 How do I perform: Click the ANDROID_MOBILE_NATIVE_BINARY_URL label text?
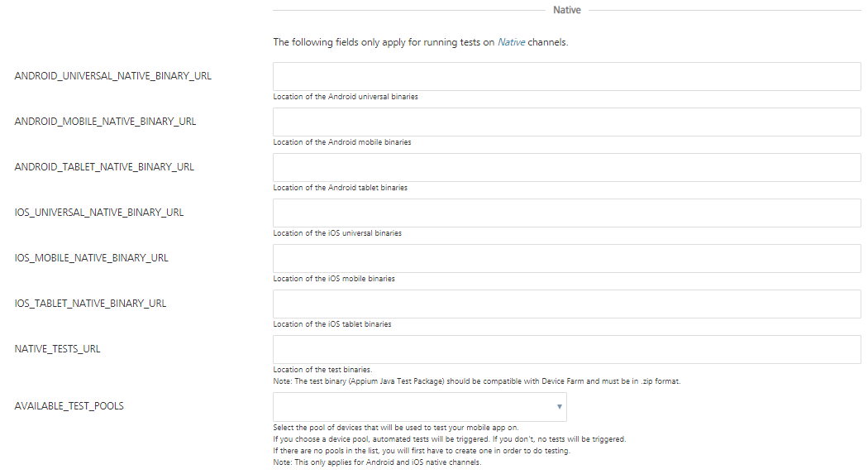[x=105, y=122]
